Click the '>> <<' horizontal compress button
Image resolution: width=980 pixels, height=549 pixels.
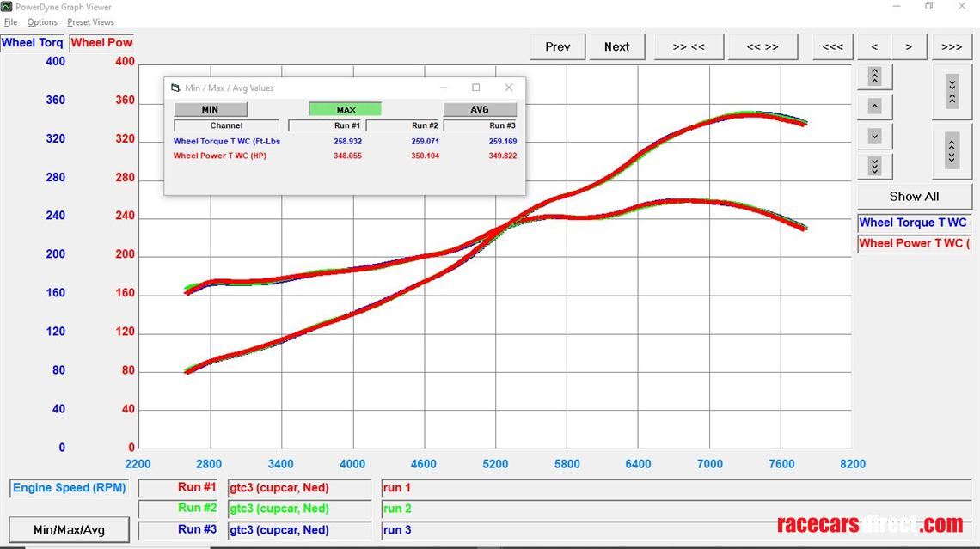coord(689,46)
